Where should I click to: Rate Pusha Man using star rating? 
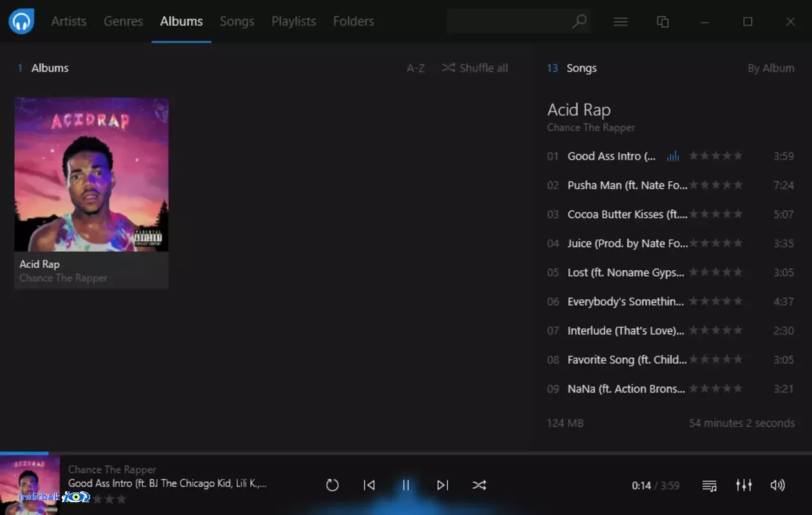coord(715,185)
